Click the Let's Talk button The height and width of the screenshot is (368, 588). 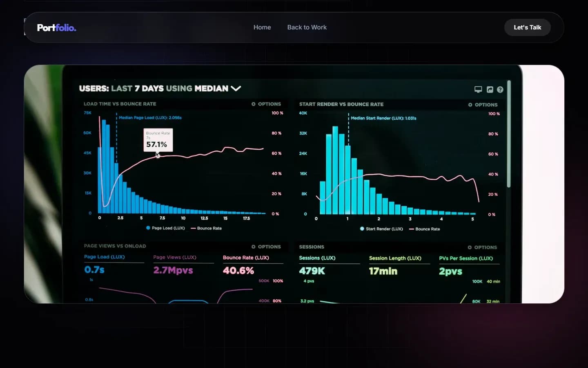click(528, 27)
